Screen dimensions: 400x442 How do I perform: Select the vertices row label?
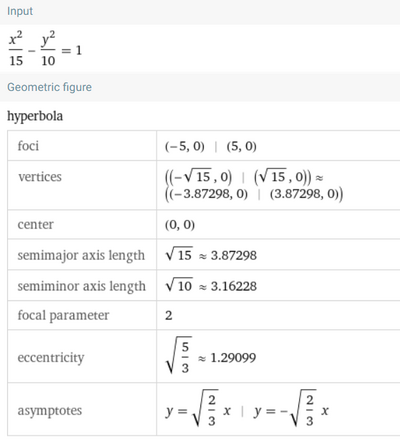coord(40,177)
